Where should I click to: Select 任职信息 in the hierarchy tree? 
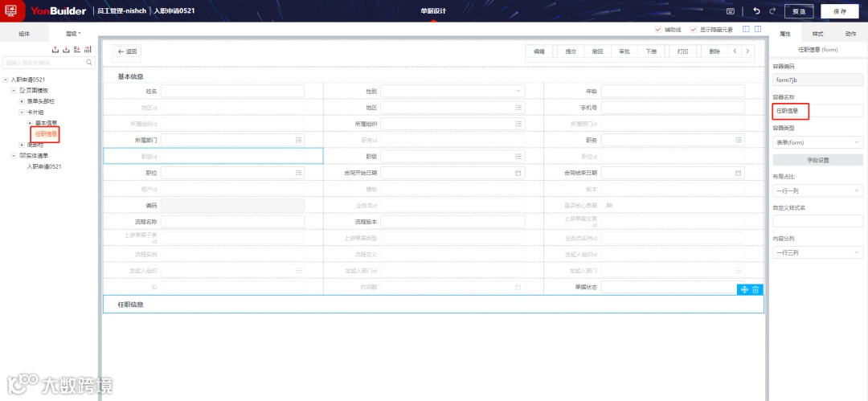(x=46, y=133)
